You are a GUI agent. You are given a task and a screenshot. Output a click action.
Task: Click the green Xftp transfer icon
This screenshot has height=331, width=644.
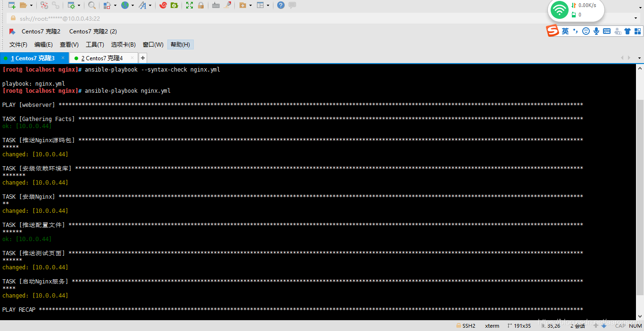tap(174, 5)
